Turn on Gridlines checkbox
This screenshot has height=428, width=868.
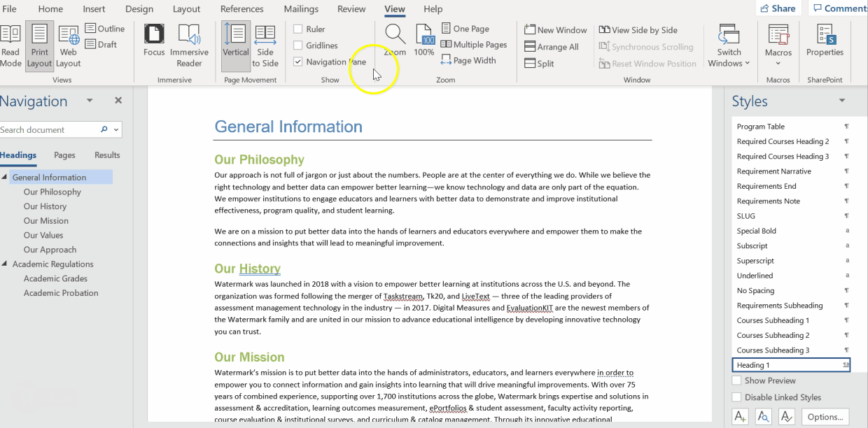click(298, 45)
